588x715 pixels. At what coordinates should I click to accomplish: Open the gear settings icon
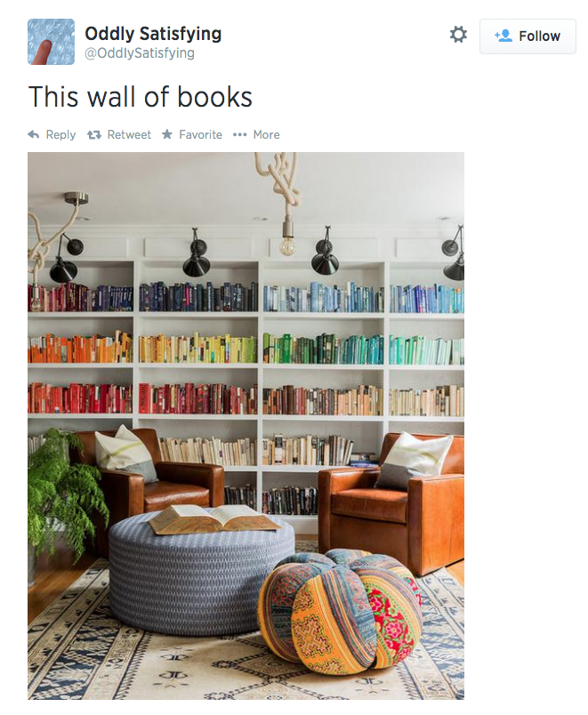coord(458,35)
